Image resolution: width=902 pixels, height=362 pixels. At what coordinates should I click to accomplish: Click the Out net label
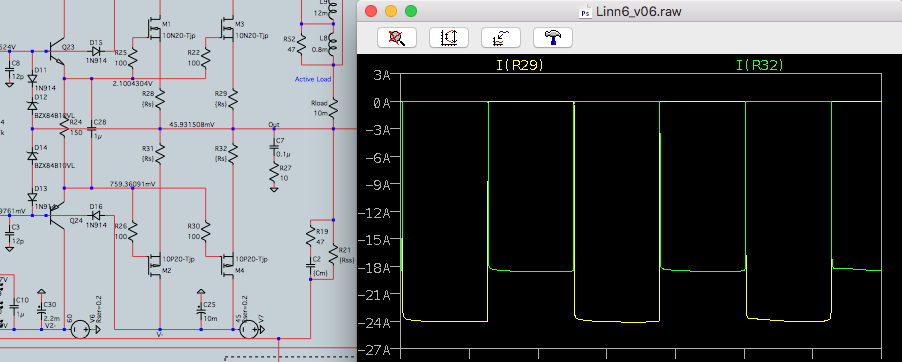[273, 124]
